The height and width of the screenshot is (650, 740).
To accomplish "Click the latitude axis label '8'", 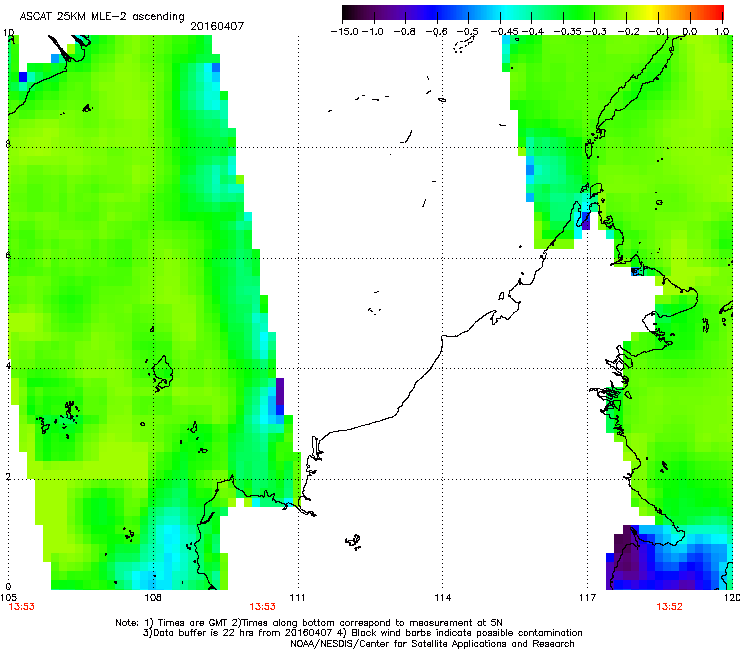I will (x=8, y=144).
